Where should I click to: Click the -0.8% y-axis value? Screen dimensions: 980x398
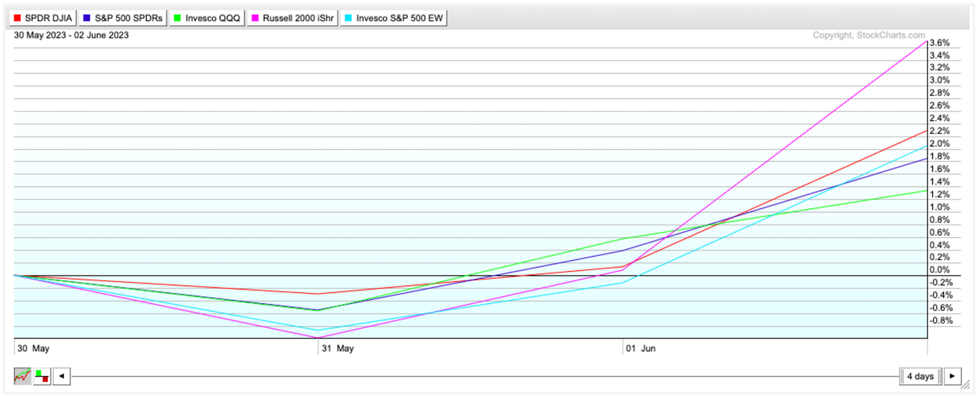[940, 320]
